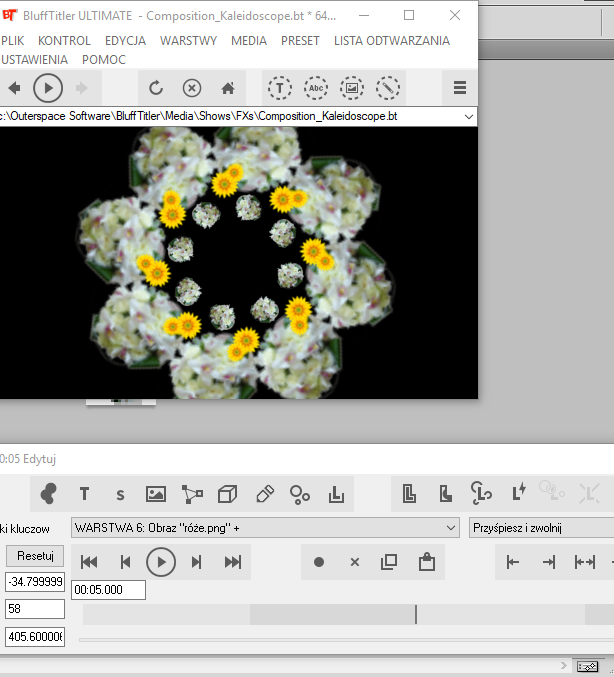Click the 00:05.000 time input field
This screenshot has height=677, width=614.
pyautogui.click(x=108, y=590)
